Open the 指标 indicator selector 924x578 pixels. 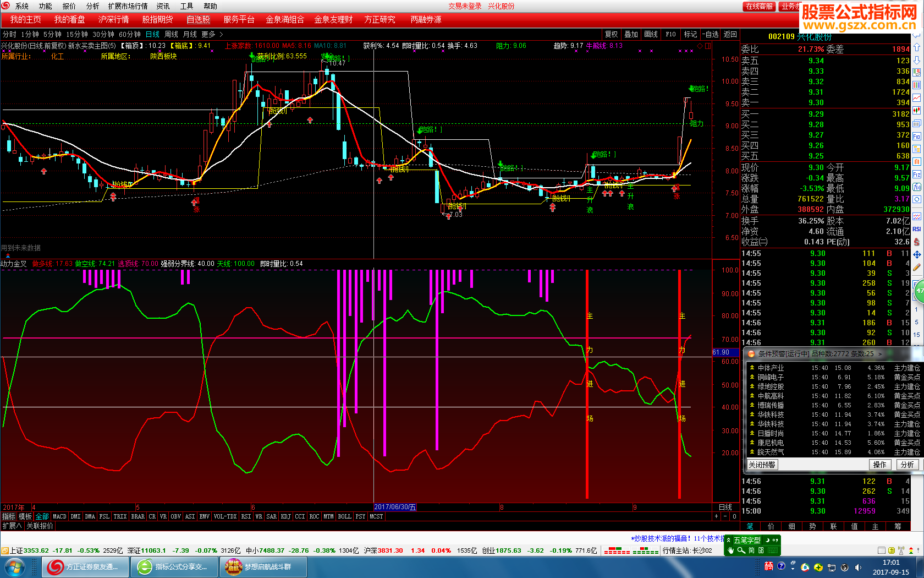pyautogui.click(x=8, y=516)
